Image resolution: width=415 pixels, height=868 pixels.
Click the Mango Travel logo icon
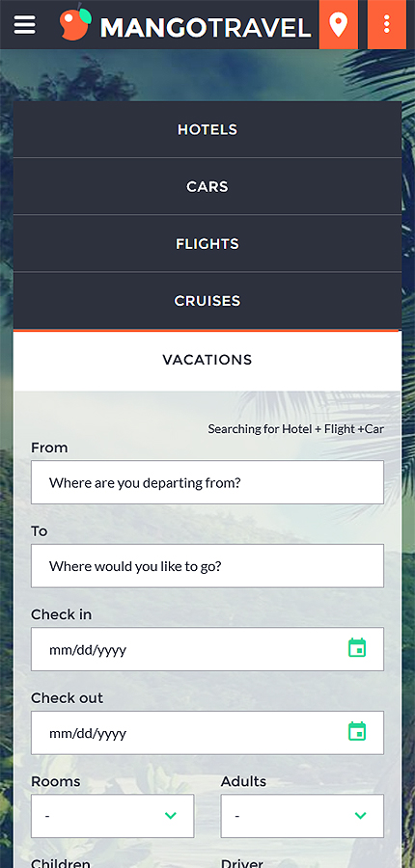point(75,23)
